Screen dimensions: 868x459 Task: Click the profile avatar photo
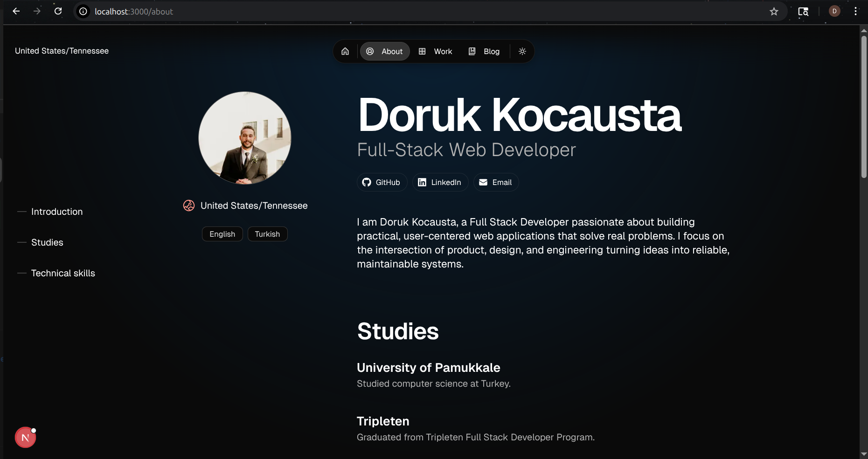(245, 138)
